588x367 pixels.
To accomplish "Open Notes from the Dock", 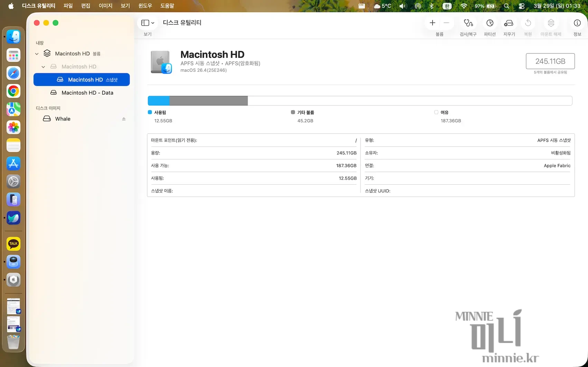I will coord(13,145).
